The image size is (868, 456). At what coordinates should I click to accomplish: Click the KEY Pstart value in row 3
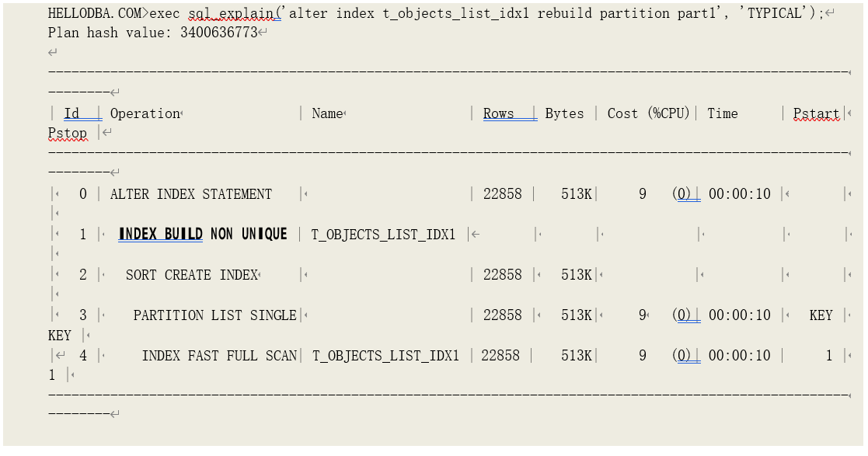coord(821,315)
